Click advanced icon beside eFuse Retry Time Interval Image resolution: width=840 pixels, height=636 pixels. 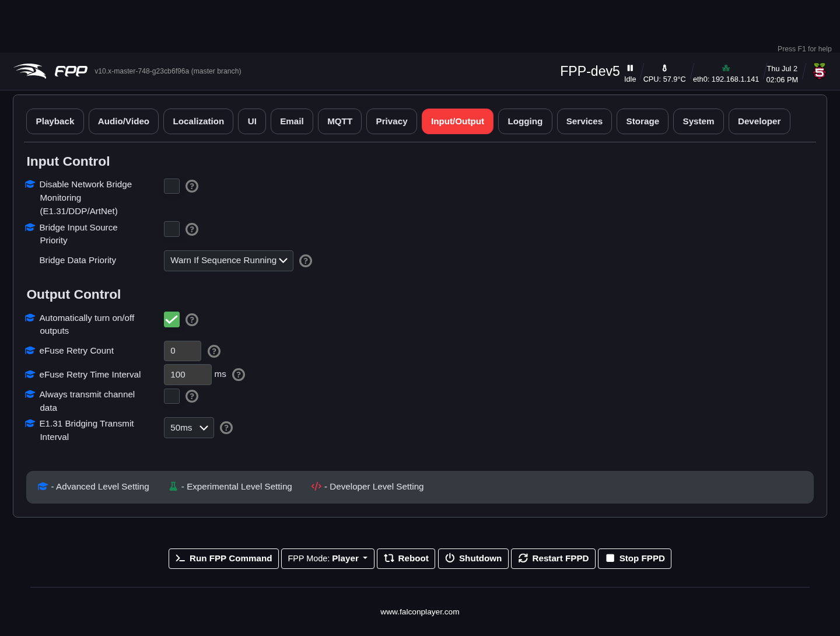point(30,375)
